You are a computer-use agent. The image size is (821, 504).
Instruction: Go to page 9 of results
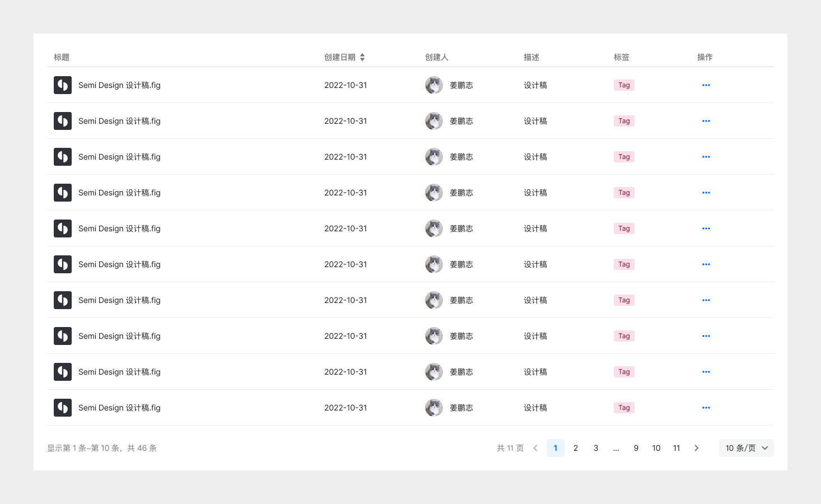click(636, 448)
